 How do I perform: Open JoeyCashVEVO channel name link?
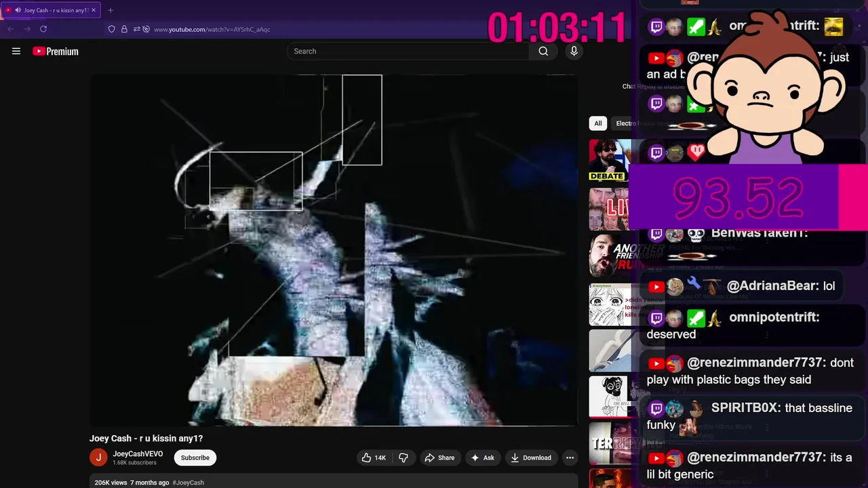(138, 454)
